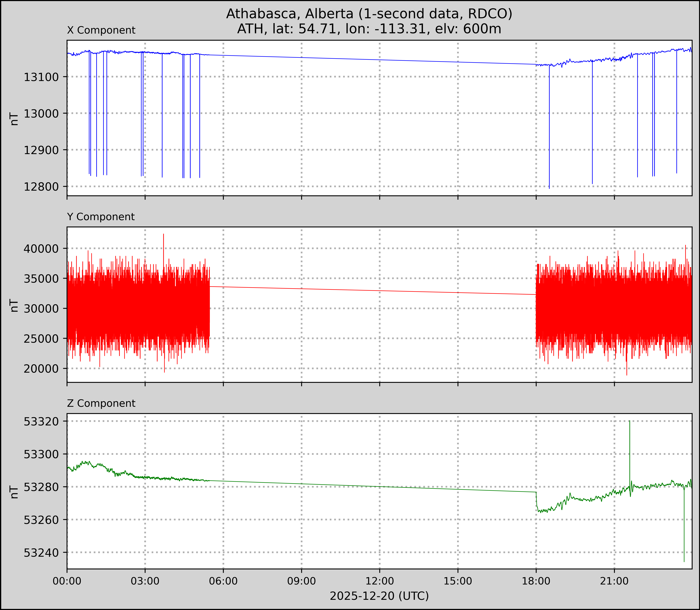Viewport: 700px width, 610px height.
Task: Click the 18:00 time axis label
Action: 536,581
